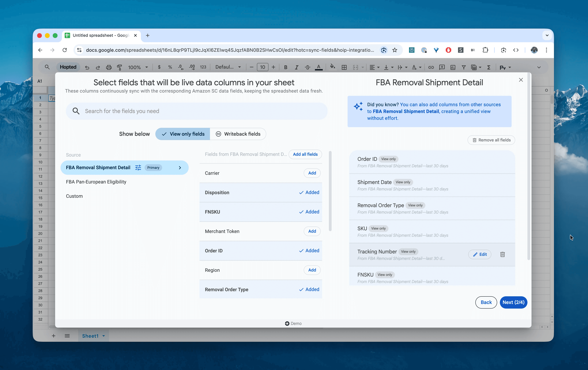Click the print icon in the toolbar
The image size is (588, 370).
point(109,67)
